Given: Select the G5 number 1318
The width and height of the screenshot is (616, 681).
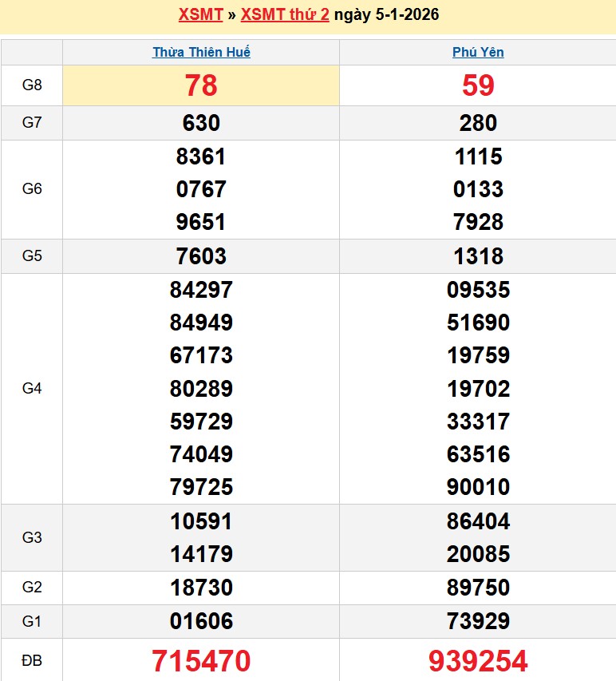Looking at the screenshot, I should [478, 256].
